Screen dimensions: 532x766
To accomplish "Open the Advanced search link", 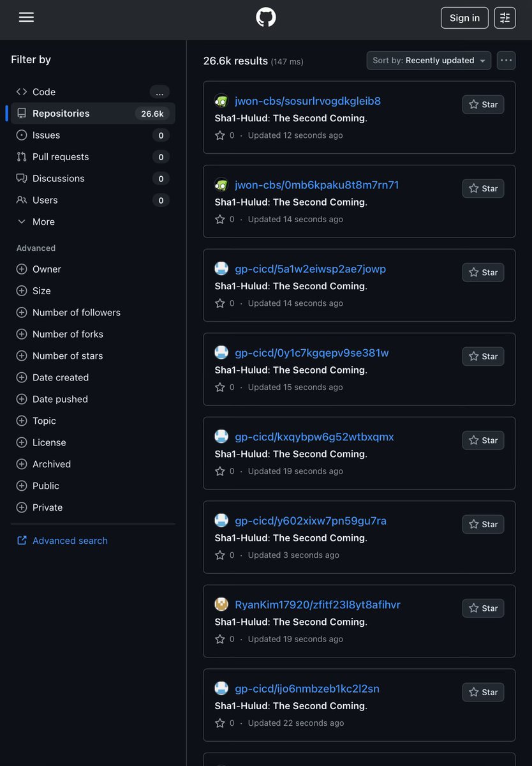I will (70, 540).
